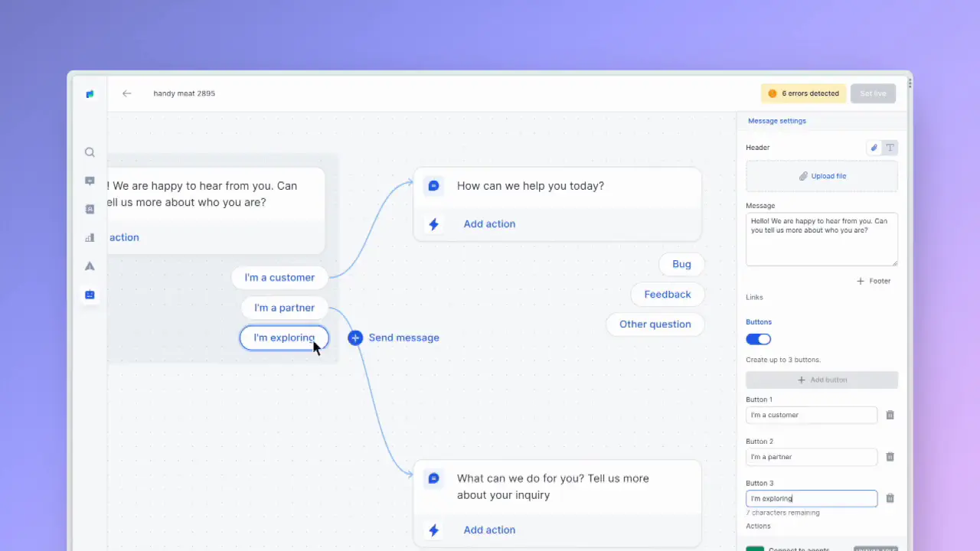Click the Set live button

pos(873,93)
